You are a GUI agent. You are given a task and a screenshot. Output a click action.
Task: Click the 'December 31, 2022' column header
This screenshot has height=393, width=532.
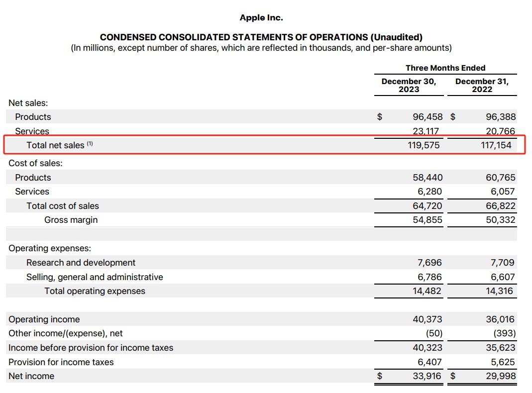(x=482, y=85)
